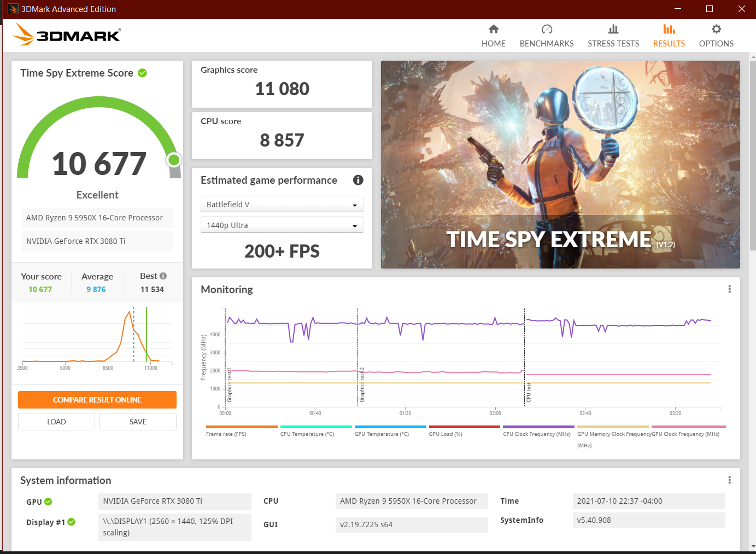The width and height of the screenshot is (756, 554).
Task: Click the Monitoring panel heading
Action: 227,289
